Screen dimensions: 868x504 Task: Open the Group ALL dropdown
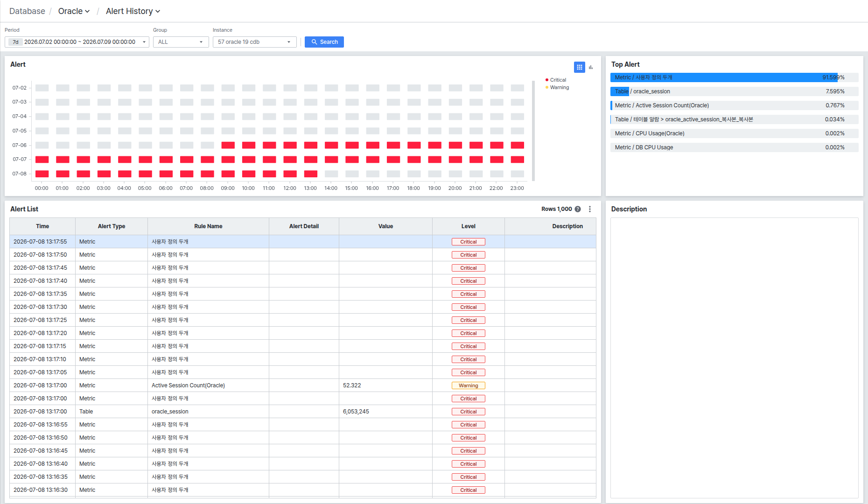coord(181,42)
